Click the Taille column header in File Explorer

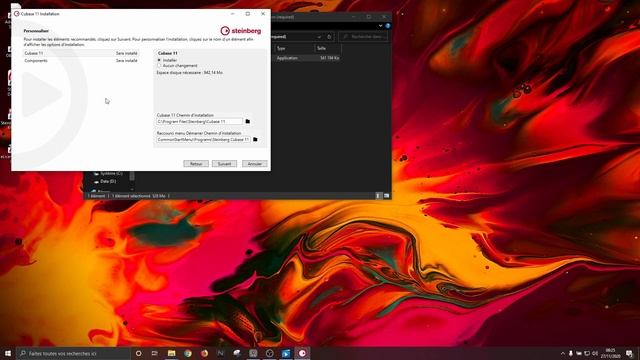click(x=328, y=48)
